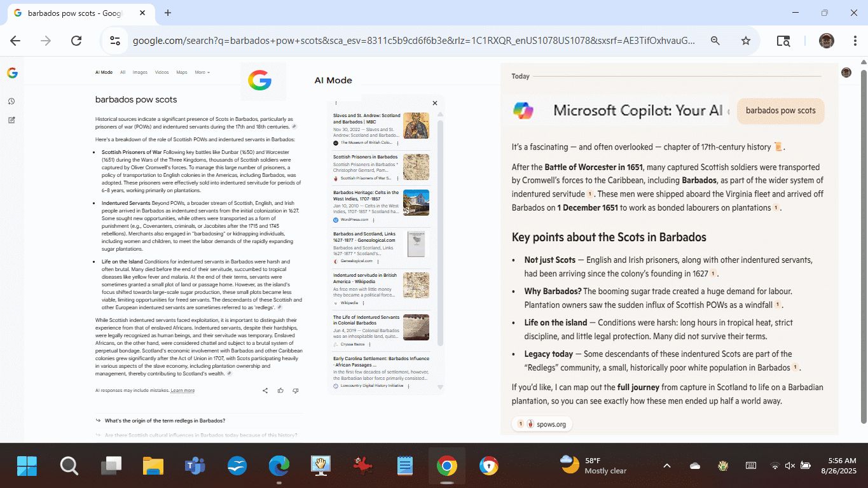Share the AI response
The image size is (868, 488).
pyautogui.click(x=265, y=391)
